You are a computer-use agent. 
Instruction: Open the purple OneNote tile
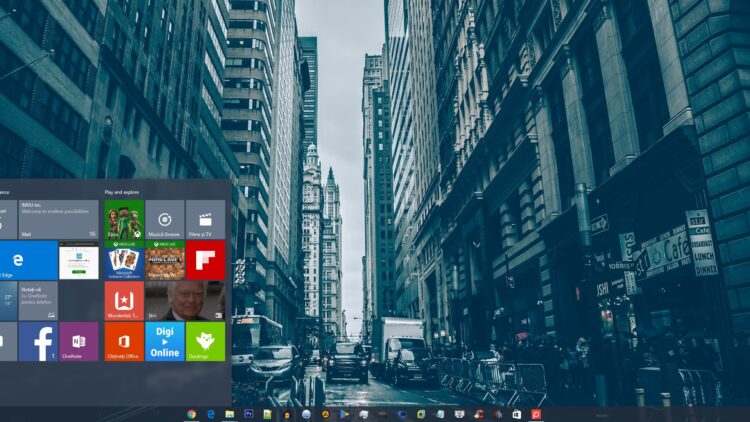click(x=79, y=341)
